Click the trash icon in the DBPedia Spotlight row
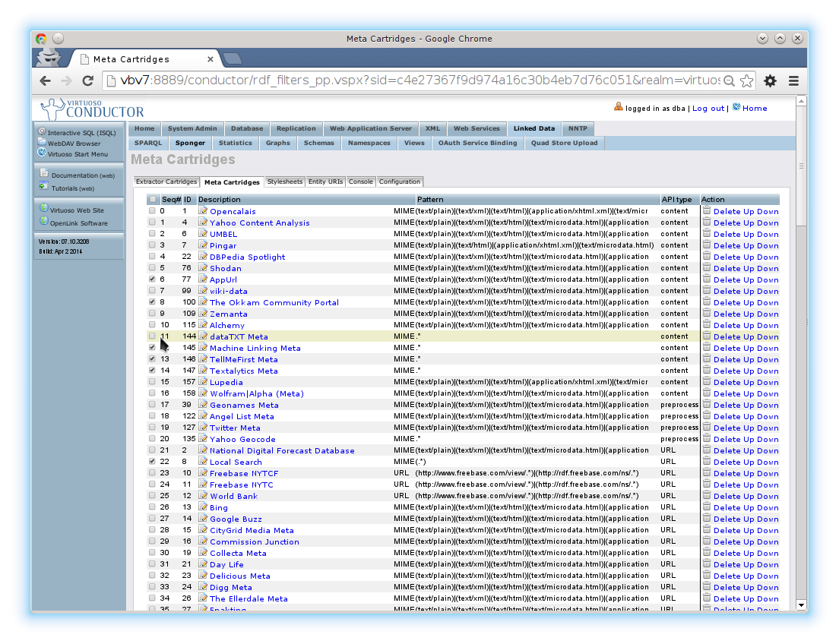The width and height of the screenshot is (839, 644). [707, 257]
